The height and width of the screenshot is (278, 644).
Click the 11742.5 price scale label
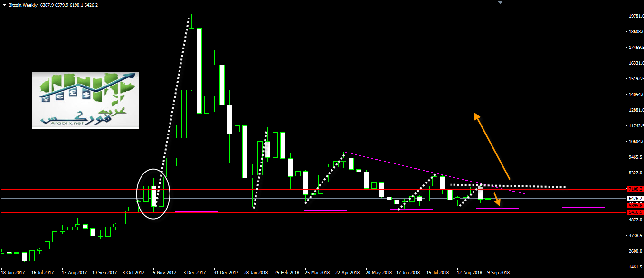pos(635,126)
